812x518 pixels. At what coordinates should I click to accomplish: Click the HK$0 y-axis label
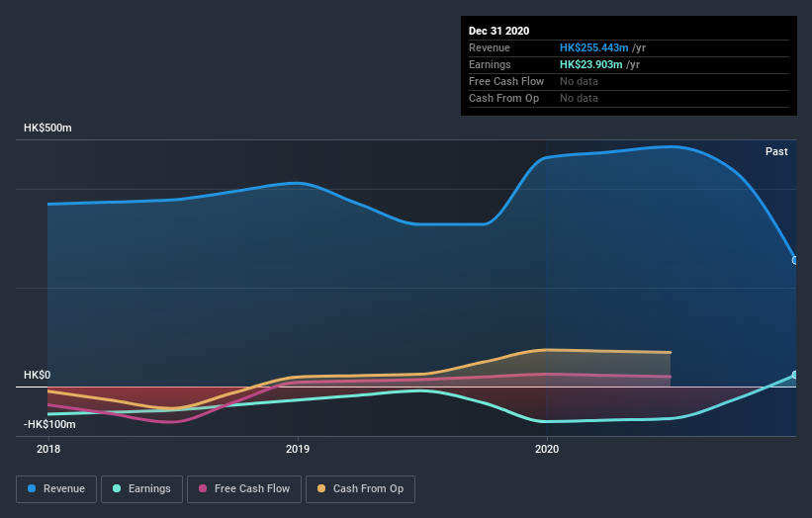click(38, 375)
